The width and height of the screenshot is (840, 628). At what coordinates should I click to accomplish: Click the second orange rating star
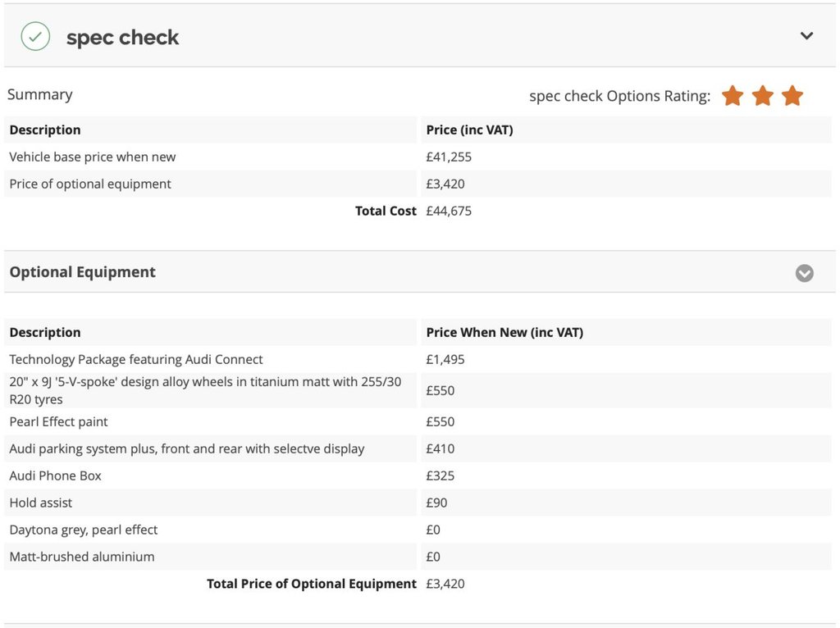[x=762, y=97]
